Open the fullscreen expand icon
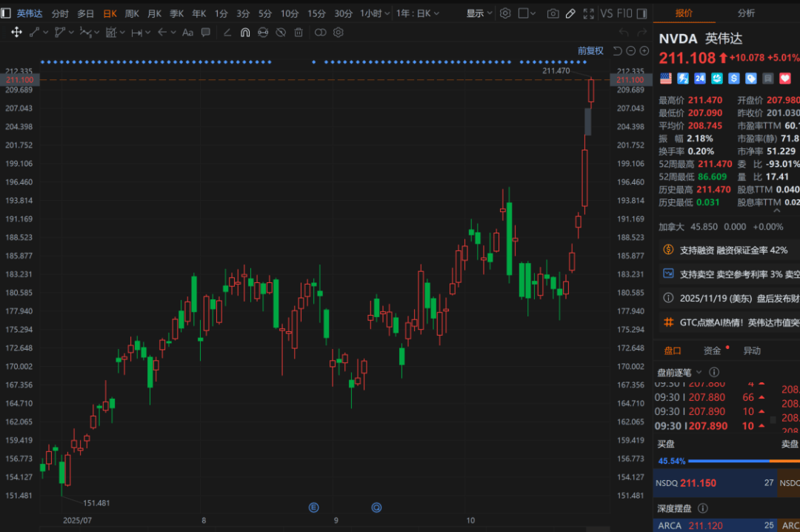The width and height of the screenshot is (800, 532). 588,13
